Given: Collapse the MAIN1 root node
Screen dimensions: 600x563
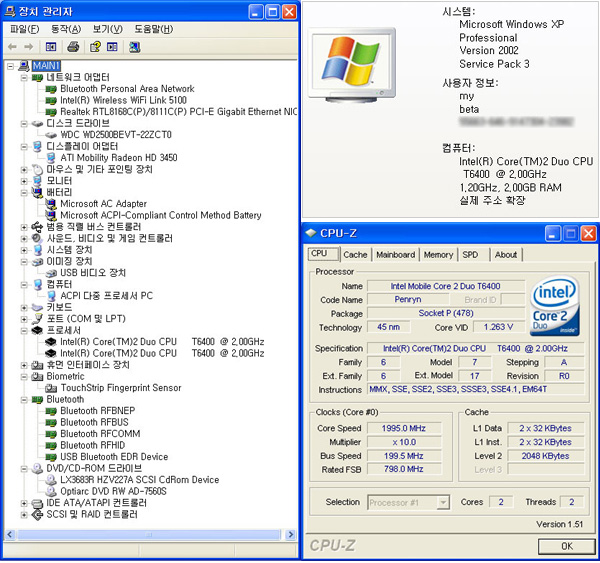Looking at the screenshot, I should [x=11, y=66].
